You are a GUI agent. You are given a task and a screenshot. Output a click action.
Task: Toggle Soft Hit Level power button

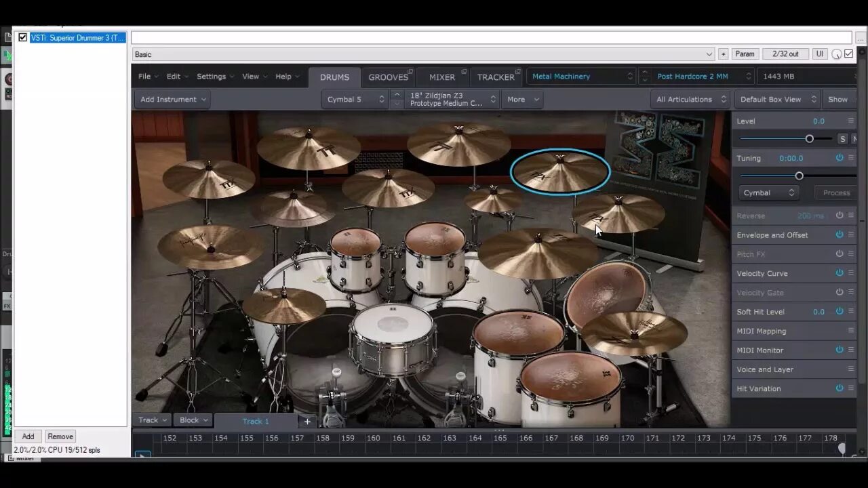tap(840, 312)
